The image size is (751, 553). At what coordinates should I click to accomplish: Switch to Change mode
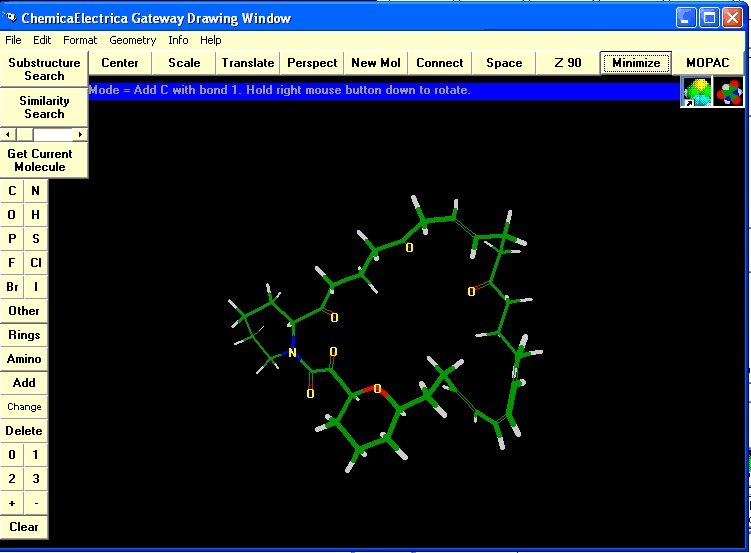(x=24, y=406)
